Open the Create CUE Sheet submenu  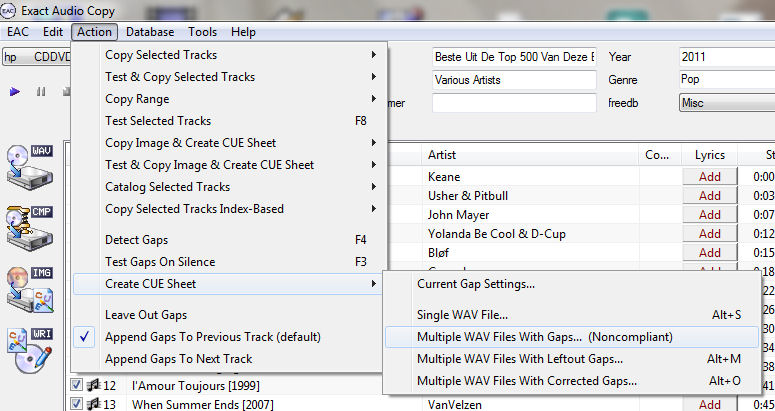tap(227, 284)
